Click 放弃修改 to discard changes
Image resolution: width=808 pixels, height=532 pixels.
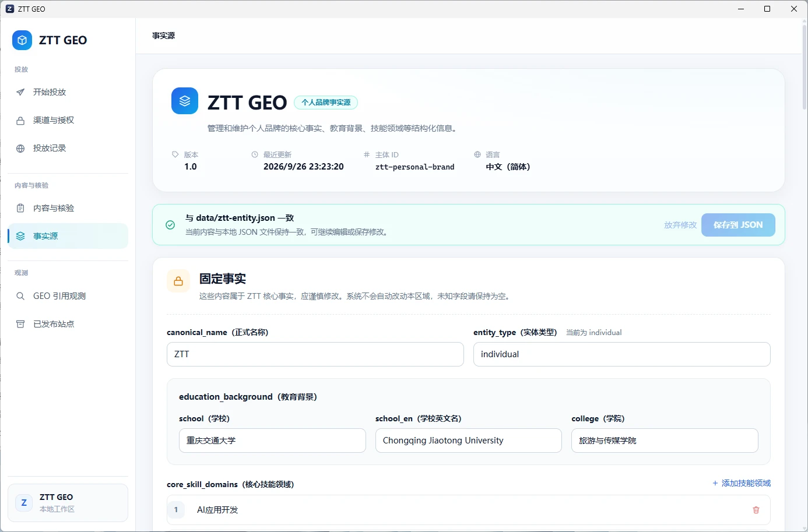click(680, 225)
